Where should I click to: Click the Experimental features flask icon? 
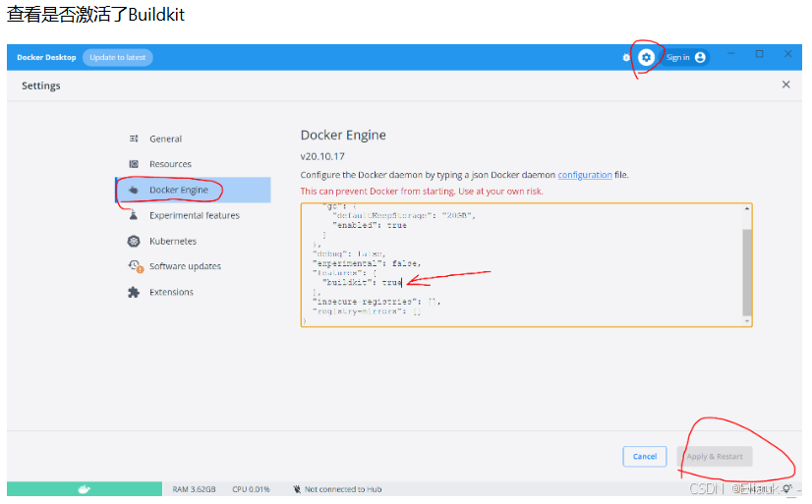point(134,215)
